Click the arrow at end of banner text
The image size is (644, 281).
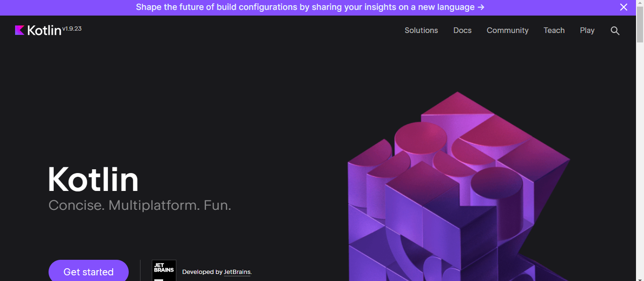[480, 7]
